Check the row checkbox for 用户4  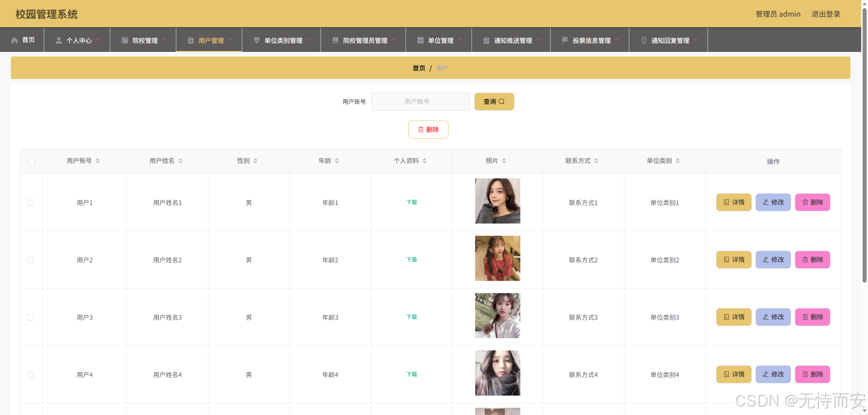(x=31, y=375)
